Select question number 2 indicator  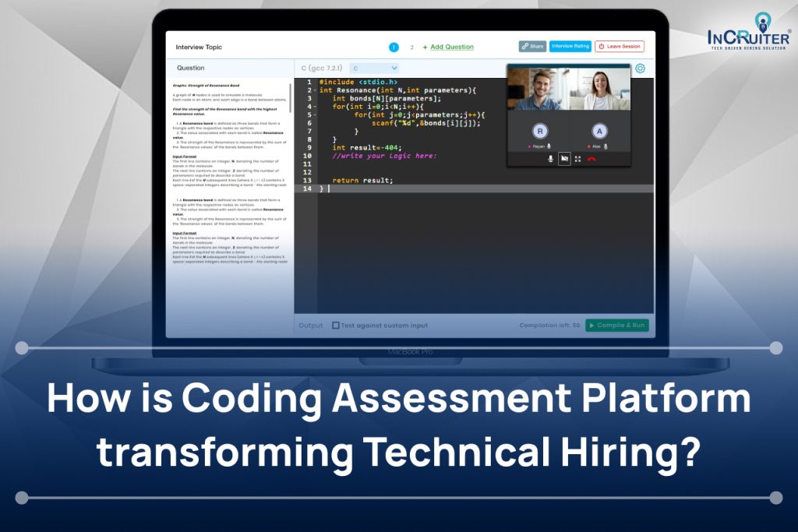(411, 47)
